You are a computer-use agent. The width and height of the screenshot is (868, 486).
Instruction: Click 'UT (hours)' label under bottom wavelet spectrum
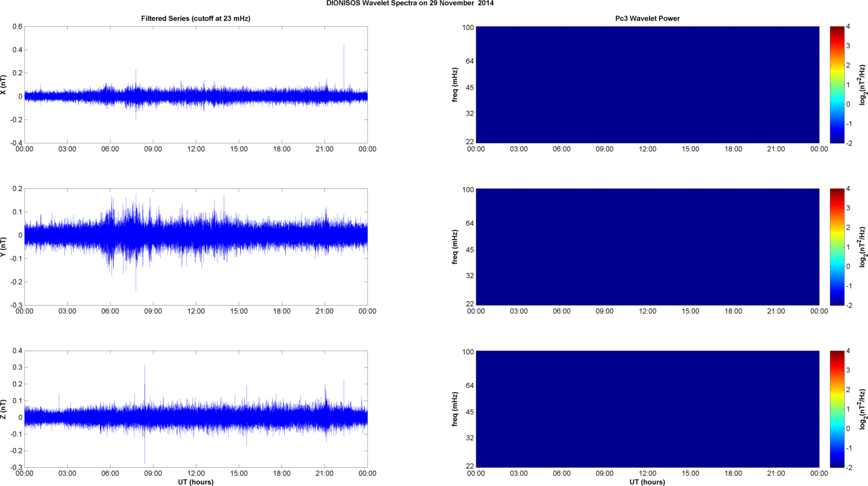click(647, 482)
